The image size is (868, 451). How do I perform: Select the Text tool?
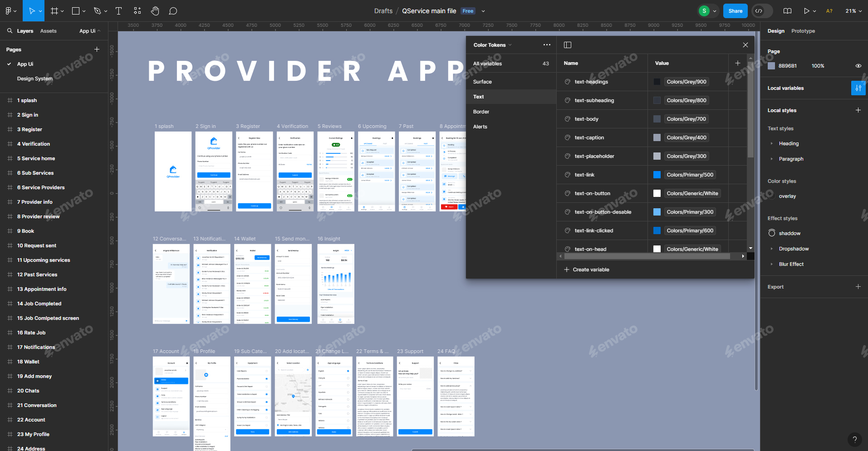click(118, 10)
